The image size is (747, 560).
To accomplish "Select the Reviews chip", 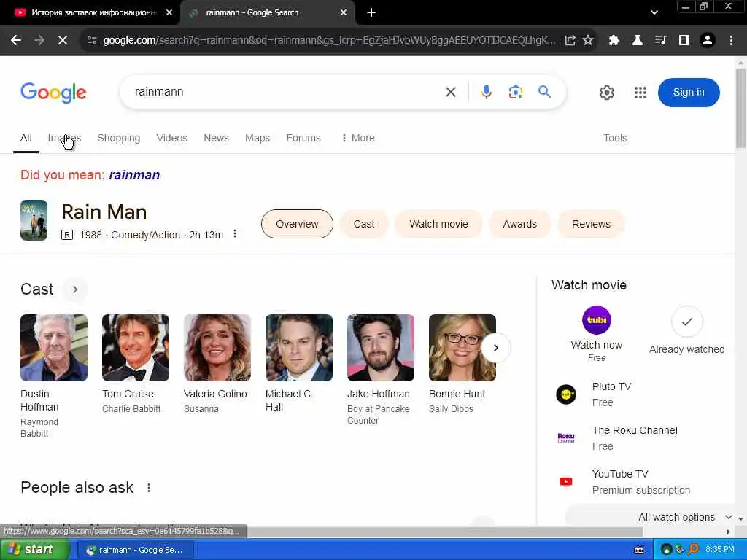I will [x=591, y=224].
